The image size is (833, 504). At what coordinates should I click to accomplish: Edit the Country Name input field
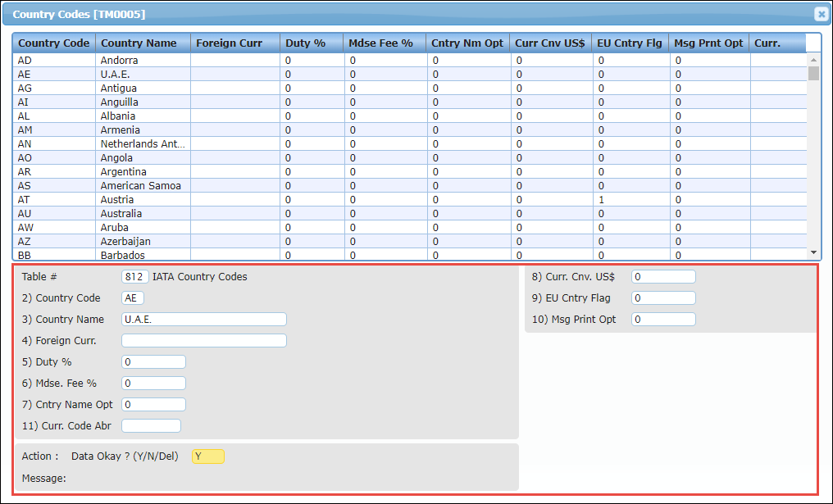pyautogui.click(x=204, y=319)
